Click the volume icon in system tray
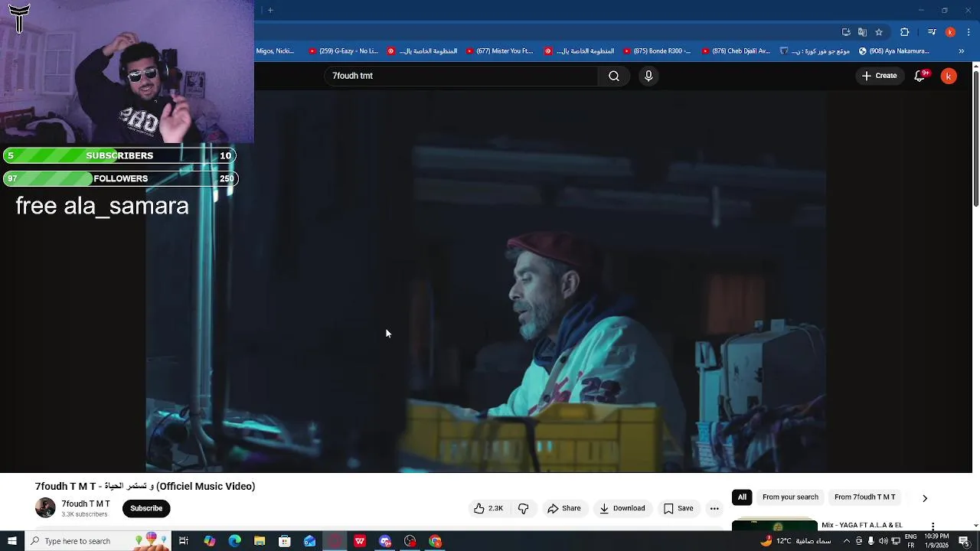The height and width of the screenshot is (551, 980). coord(884,541)
